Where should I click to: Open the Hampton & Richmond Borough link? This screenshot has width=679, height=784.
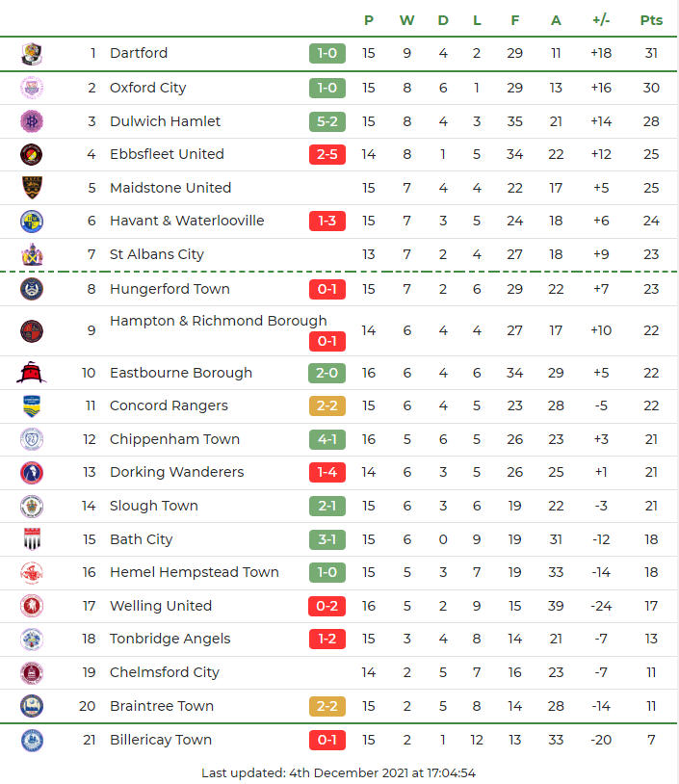point(218,321)
